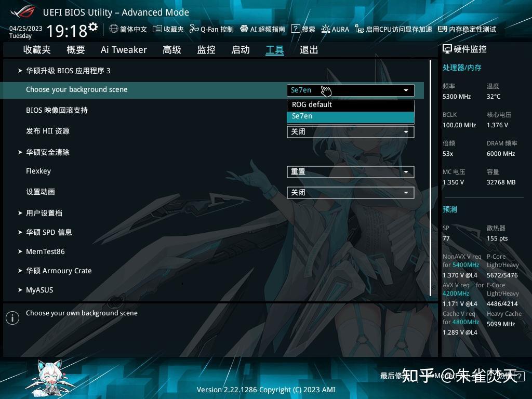Click the 1.350 V MC voltage
The image size is (532, 399).
453,182
